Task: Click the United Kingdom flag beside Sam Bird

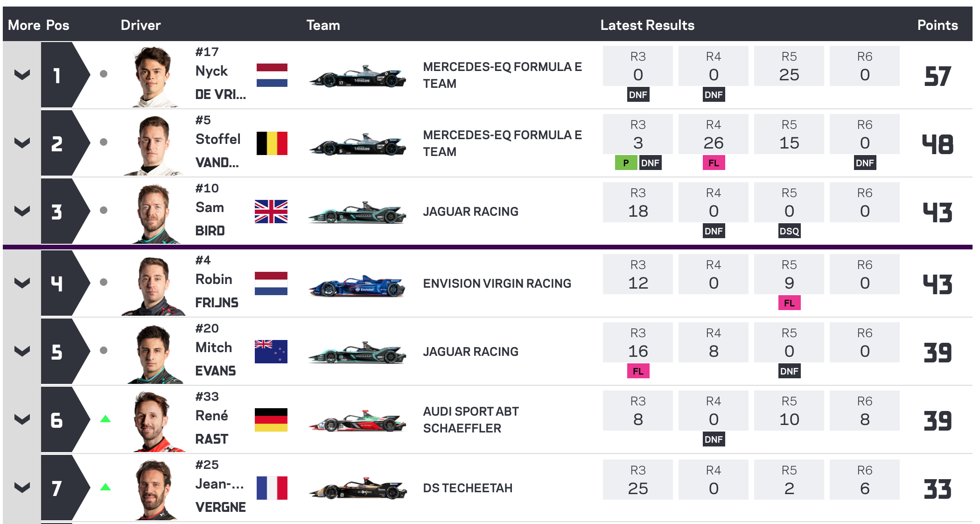Action: pos(271,212)
